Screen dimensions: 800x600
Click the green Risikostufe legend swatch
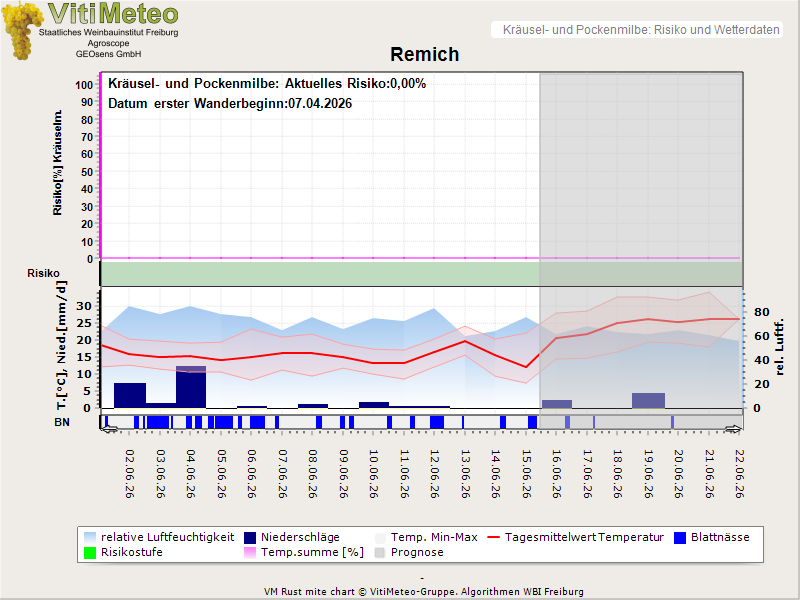(x=90, y=553)
